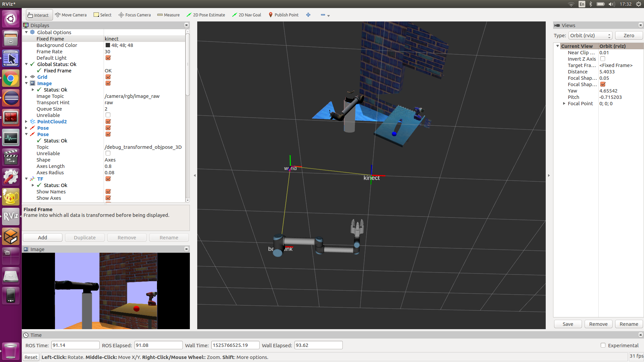Enable Unreliable for the Image display

coord(108,115)
